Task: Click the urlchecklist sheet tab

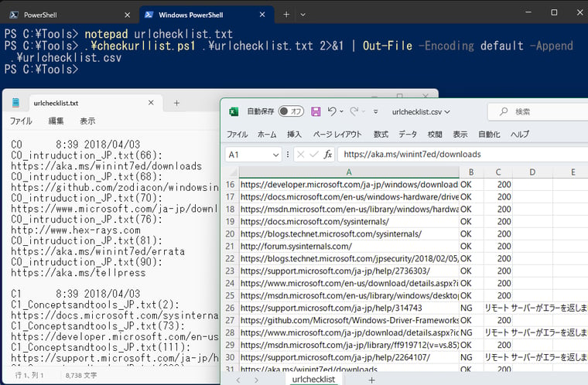Action: pos(313,380)
